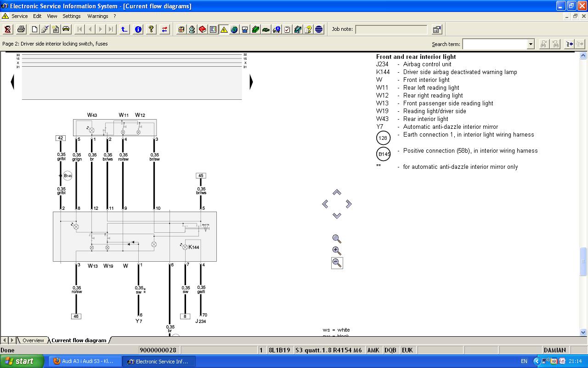588x368 pixels.
Task: Open the '?' help menu
Action: (115, 16)
